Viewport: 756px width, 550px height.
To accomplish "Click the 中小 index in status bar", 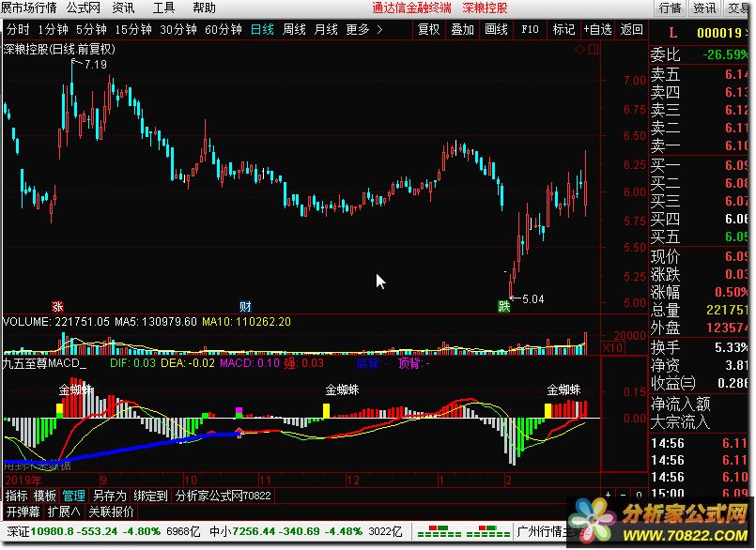I will [x=305, y=531].
